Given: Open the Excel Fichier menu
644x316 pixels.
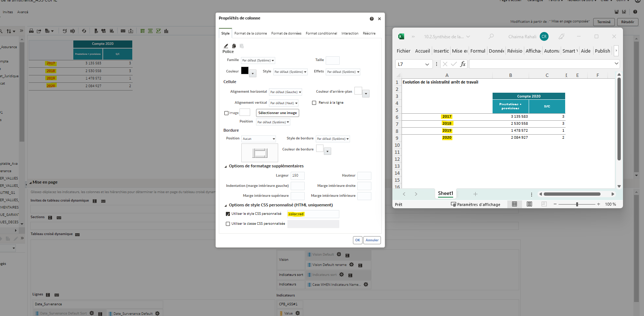Looking at the screenshot, I should tap(403, 51).
